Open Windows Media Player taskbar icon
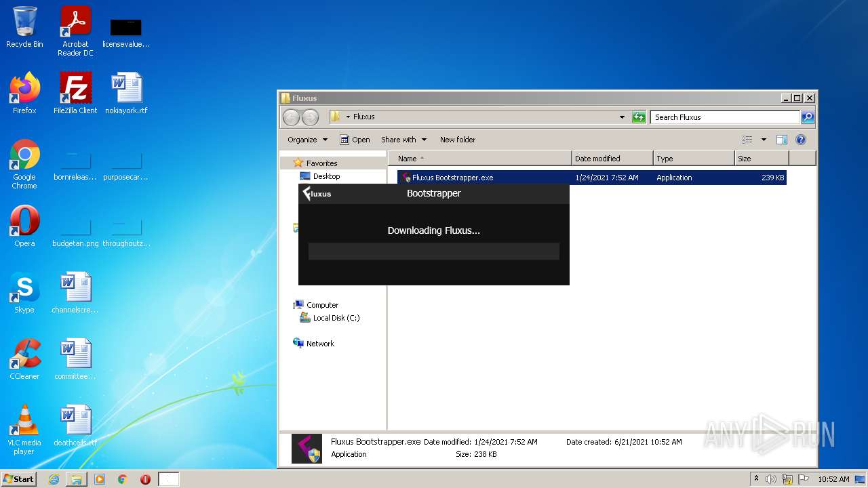This screenshot has height=488, width=868. [100, 479]
